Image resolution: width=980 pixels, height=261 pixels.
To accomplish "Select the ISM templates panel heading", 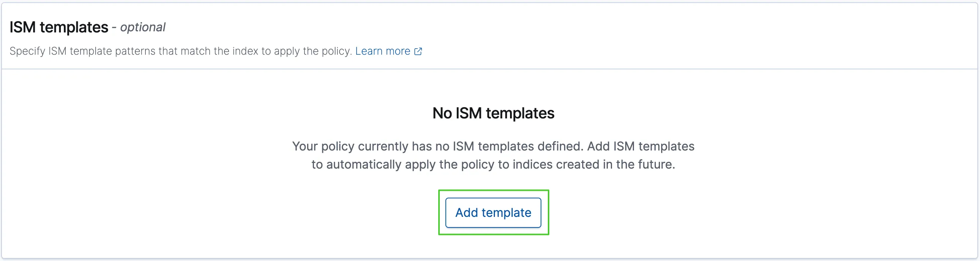I will (x=59, y=28).
